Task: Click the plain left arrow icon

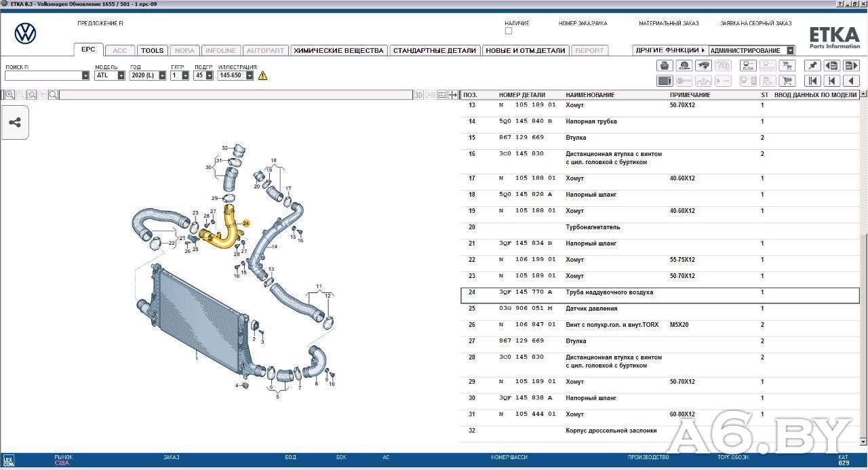Action: pyautogui.click(x=851, y=81)
